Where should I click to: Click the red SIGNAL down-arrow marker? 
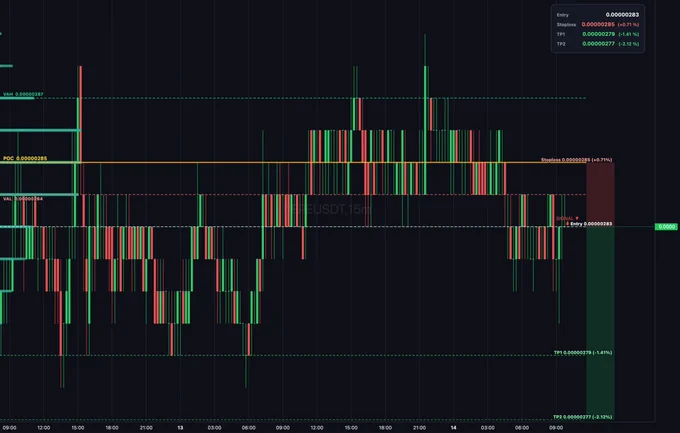coord(567,218)
